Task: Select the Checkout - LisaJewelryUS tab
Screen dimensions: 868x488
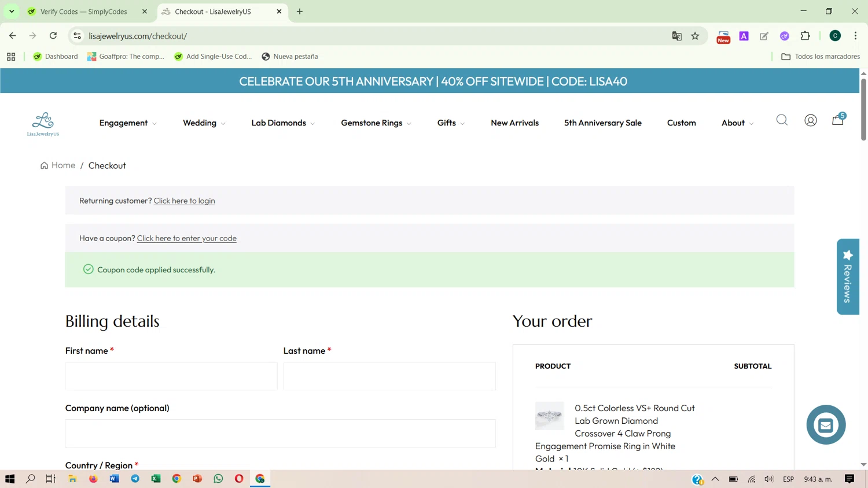Action: click(222, 12)
